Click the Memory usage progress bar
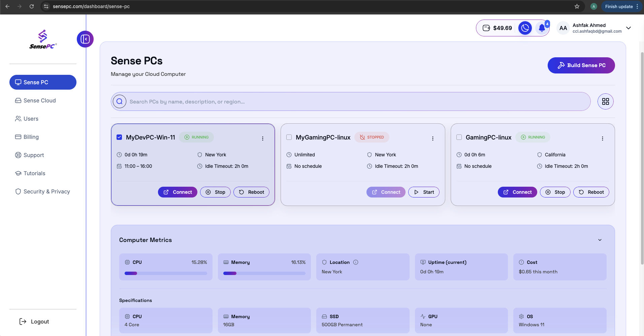The image size is (644, 336). pos(264,273)
